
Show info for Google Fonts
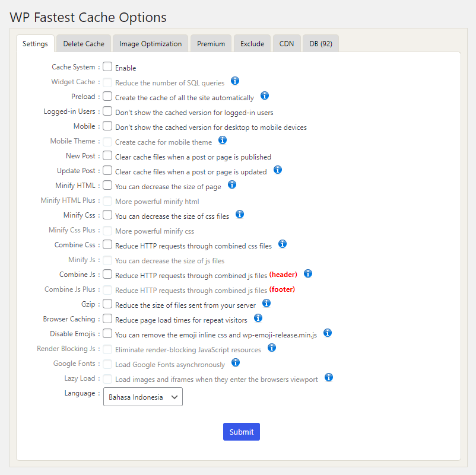coord(236,362)
